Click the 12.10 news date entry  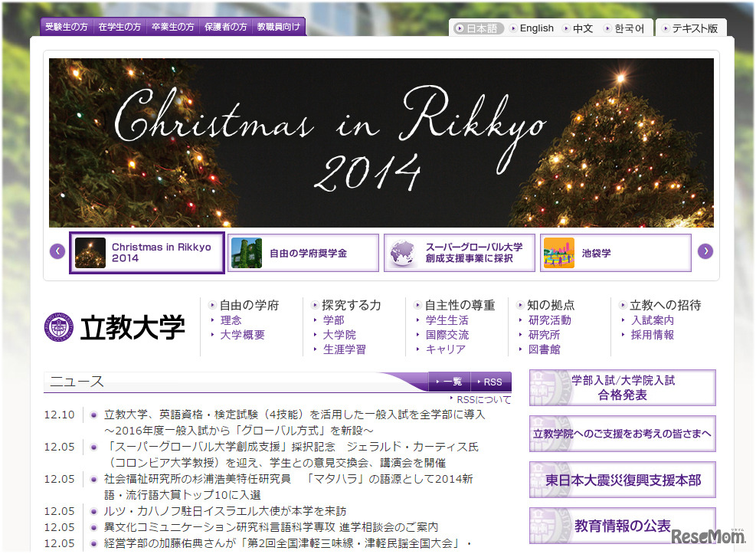pyautogui.click(x=59, y=415)
